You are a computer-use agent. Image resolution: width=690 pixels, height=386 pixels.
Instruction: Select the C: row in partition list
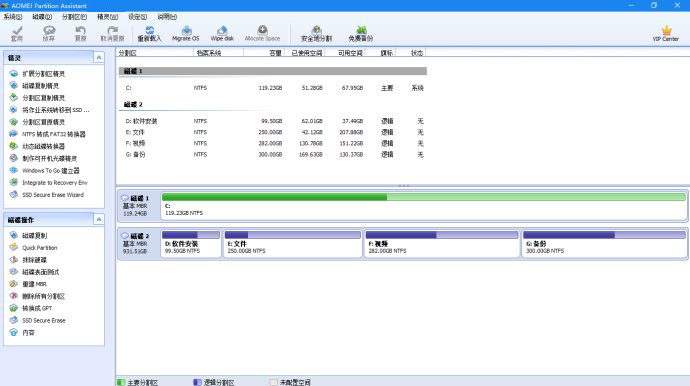click(x=272, y=88)
